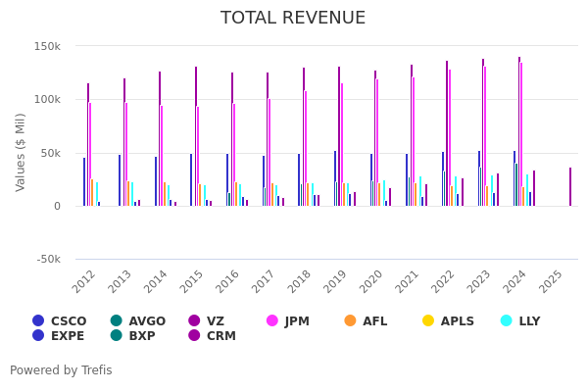Click the teal BXP legend marker
The image size is (588, 392).
(116, 335)
